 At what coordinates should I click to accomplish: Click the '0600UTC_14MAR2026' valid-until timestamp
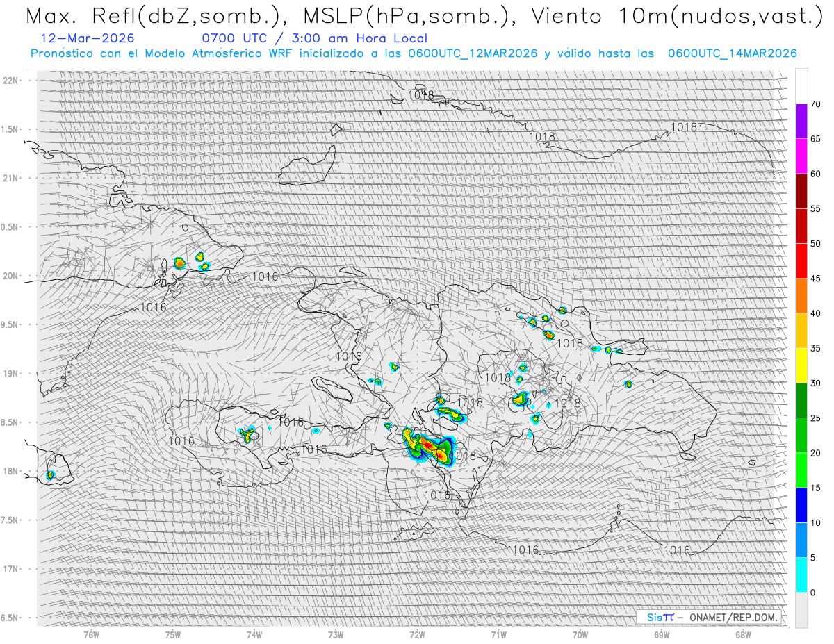tap(733, 53)
